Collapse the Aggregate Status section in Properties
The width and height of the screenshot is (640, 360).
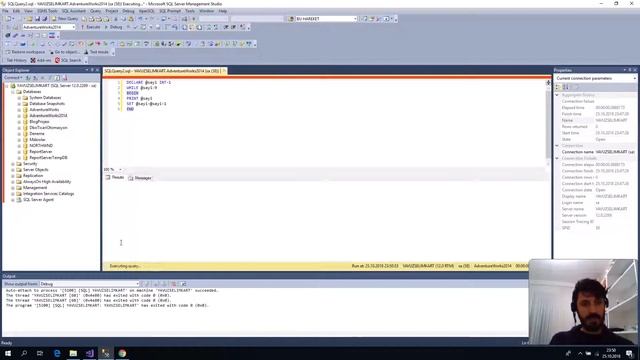557,95
